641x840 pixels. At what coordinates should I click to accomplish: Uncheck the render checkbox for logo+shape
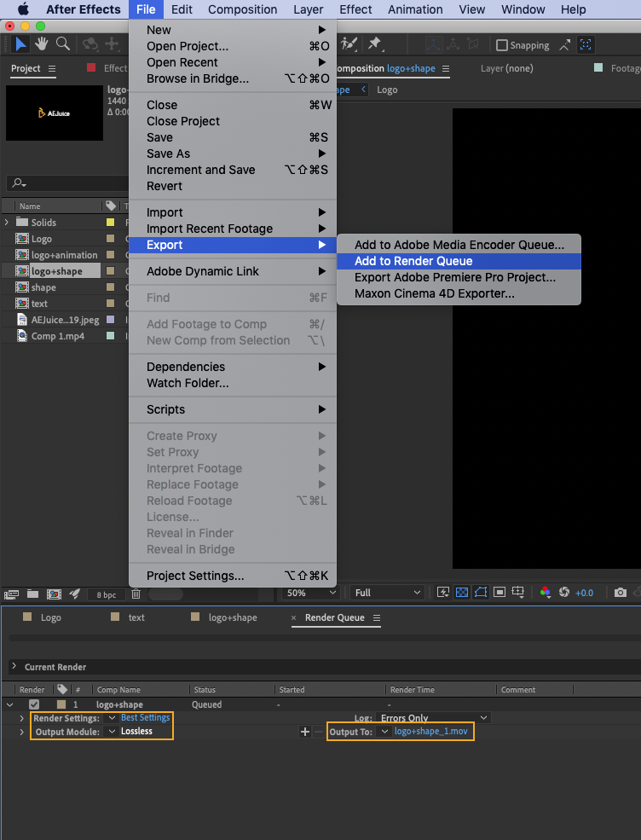tap(34, 704)
